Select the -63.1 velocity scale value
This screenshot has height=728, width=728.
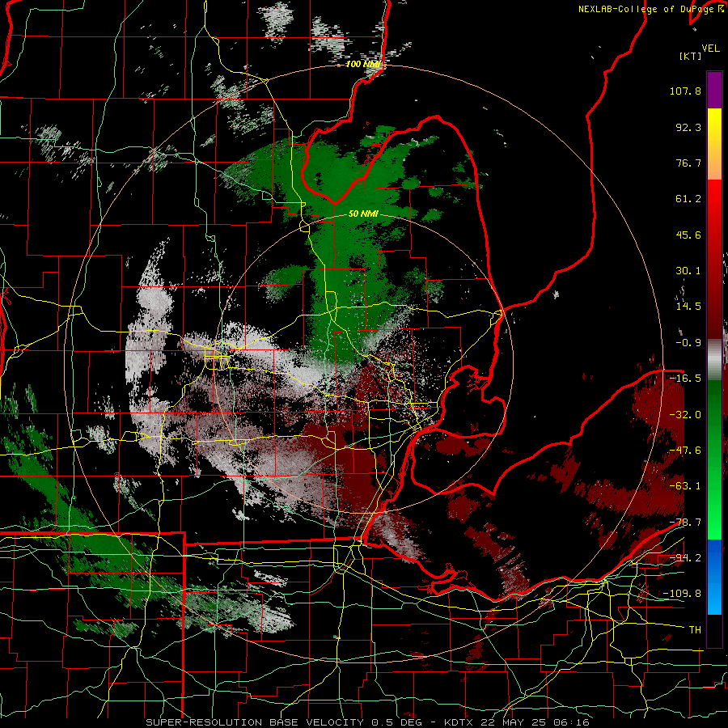point(685,486)
